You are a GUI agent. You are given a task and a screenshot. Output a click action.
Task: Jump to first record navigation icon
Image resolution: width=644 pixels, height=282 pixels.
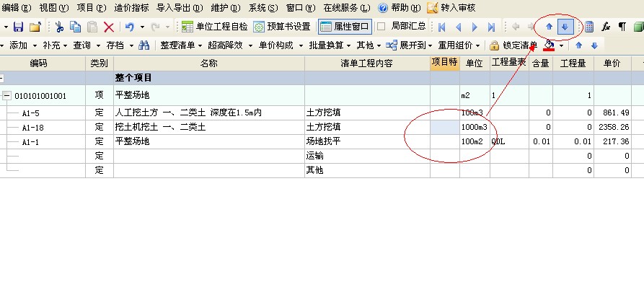(x=442, y=27)
